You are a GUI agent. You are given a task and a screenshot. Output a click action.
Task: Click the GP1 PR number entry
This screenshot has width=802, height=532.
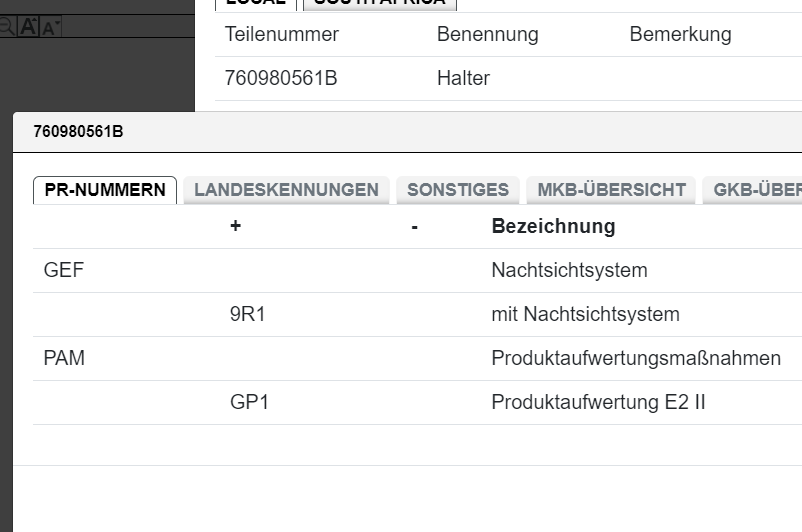pyautogui.click(x=249, y=403)
